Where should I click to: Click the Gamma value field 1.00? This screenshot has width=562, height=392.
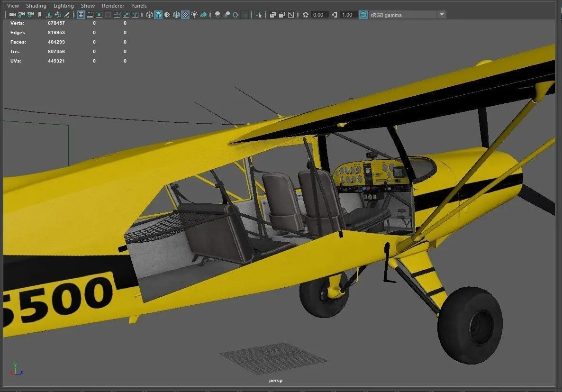pos(348,15)
